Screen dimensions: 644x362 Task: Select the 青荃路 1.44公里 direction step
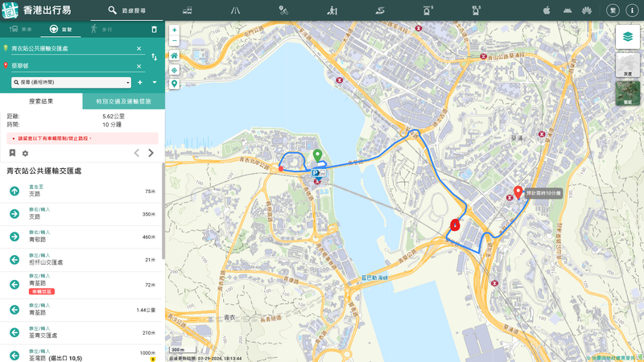point(81,310)
